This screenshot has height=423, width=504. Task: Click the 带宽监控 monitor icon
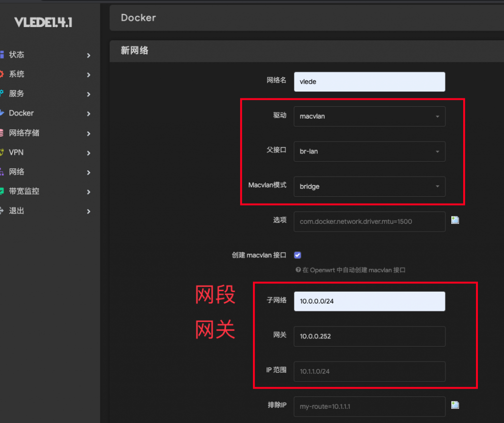(x=1, y=191)
